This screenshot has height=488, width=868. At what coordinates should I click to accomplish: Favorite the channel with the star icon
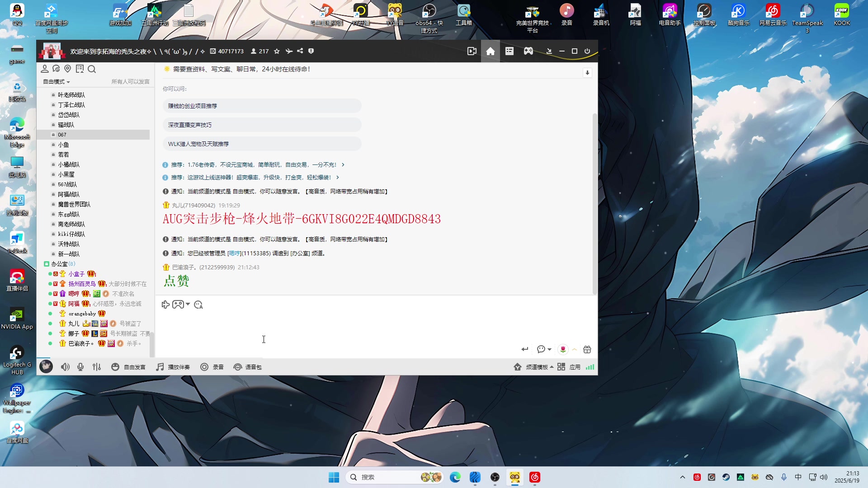pos(277,51)
